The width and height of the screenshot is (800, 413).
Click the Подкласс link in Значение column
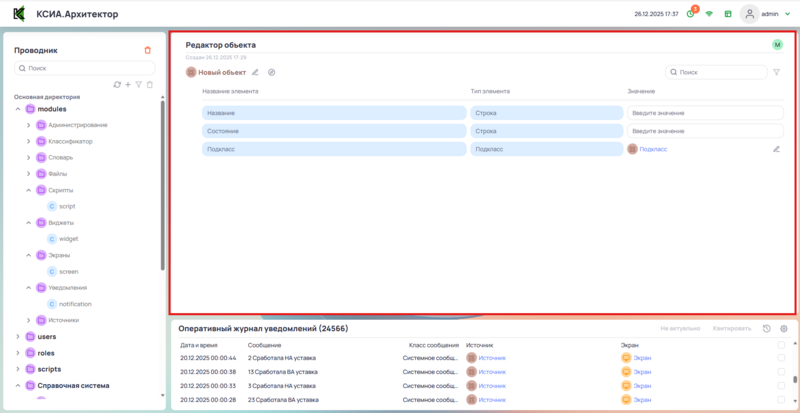652,149
